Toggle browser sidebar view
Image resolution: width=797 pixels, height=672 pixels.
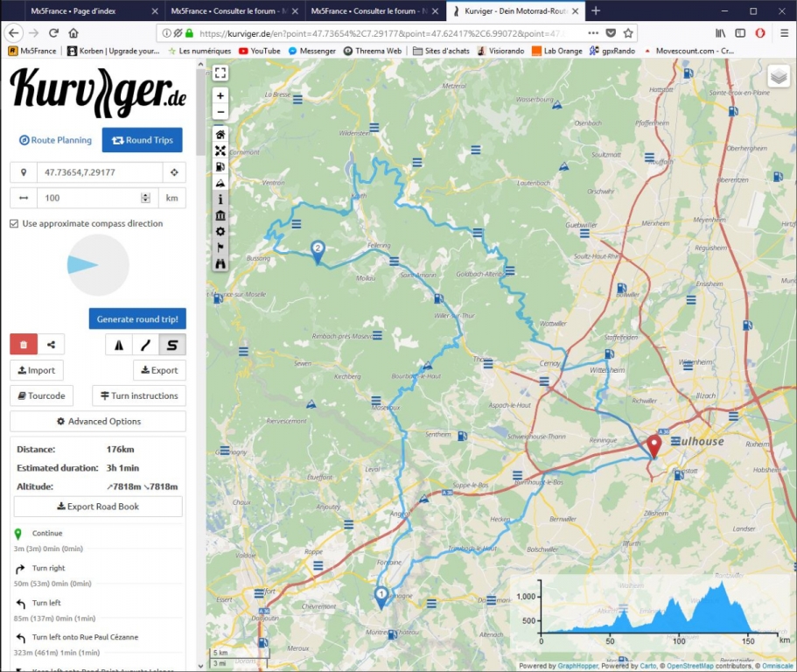(x=740, y=33)
